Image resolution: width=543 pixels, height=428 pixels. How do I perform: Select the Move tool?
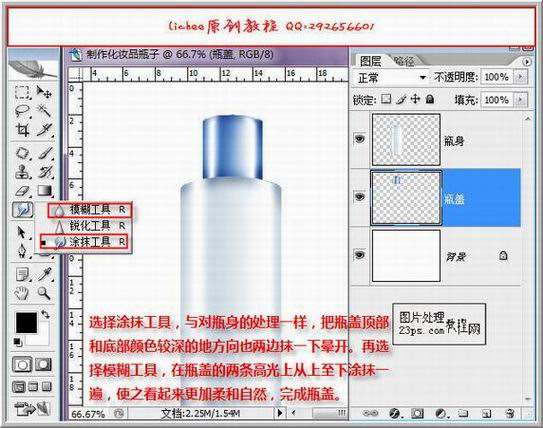coord(44,92)
